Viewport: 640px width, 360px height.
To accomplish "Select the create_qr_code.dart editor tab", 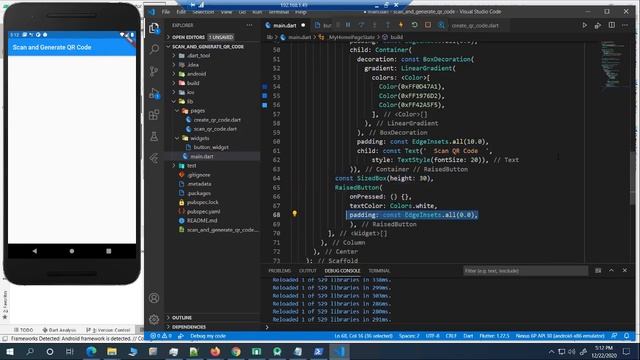I will tap(475, 25).
